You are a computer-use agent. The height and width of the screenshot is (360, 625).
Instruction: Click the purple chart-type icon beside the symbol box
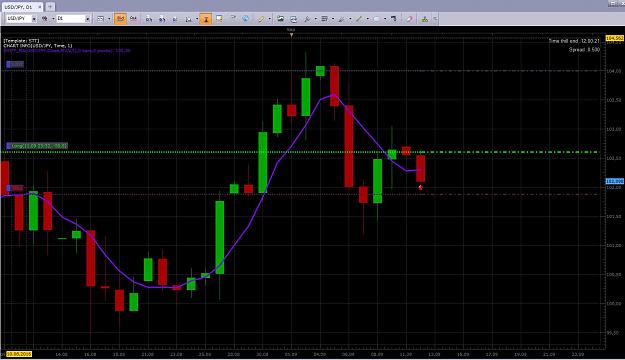[x=45, y=19]
